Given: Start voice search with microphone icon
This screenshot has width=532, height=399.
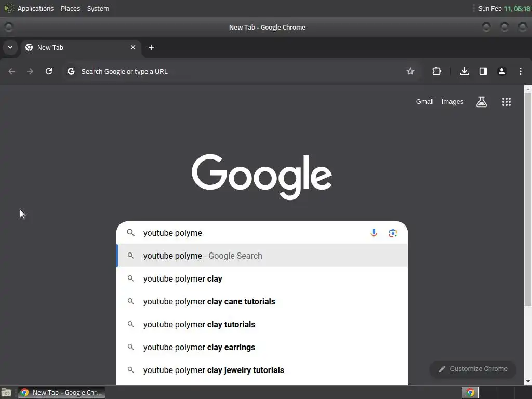Looking at the screenshot, I should 374,233.
